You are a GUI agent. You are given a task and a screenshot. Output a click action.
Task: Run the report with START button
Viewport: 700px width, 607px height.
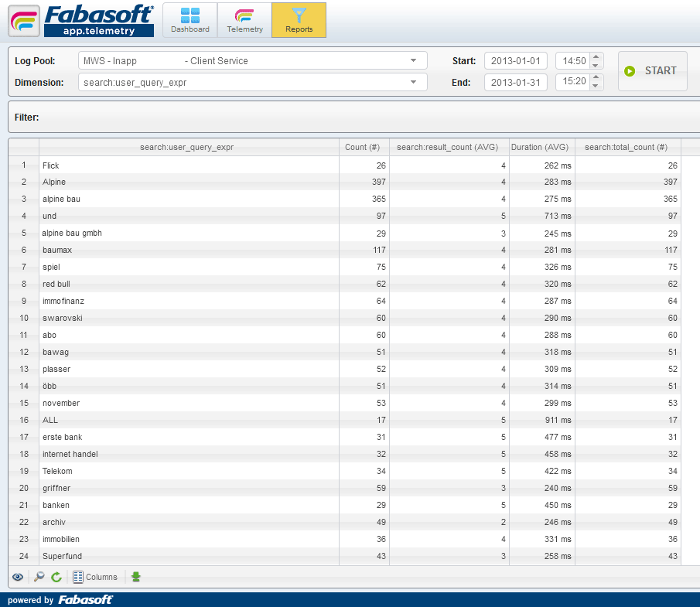[x=652, y=71]
